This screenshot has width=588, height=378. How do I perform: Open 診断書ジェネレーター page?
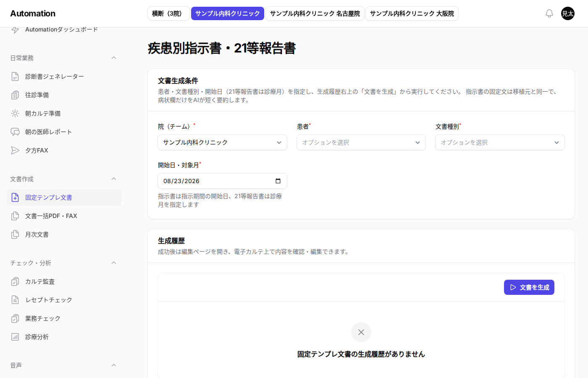point(64,76)
